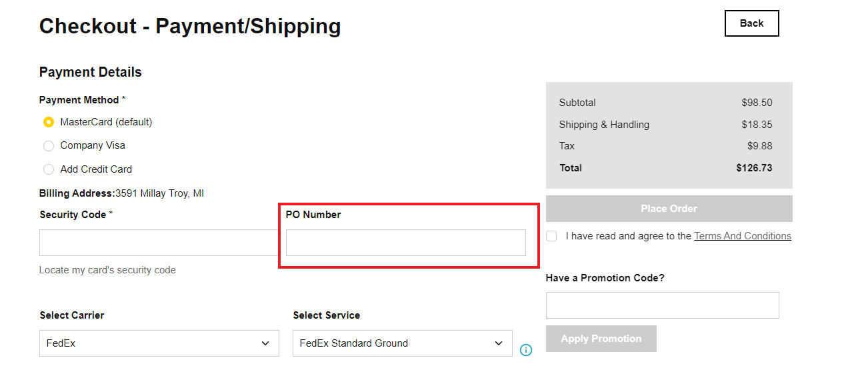The image size is (868, 370).
Task: Click the Total amount $126.73
Action: point(754,168)
